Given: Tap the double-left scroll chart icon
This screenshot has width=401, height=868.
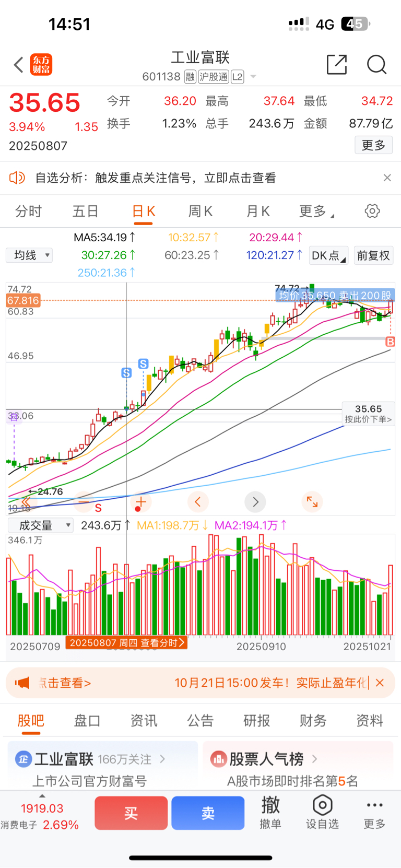Looking at the screenshot, I should [x=26, y=502].
